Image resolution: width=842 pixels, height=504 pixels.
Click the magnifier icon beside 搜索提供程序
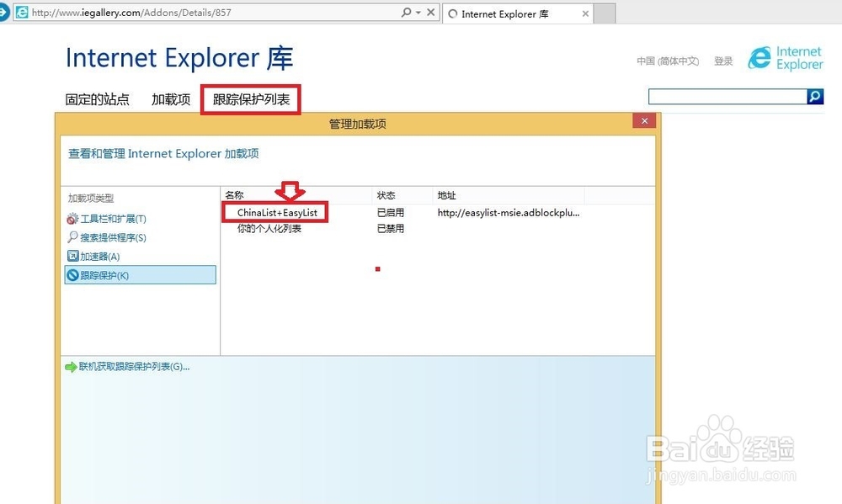coord(72,236)
